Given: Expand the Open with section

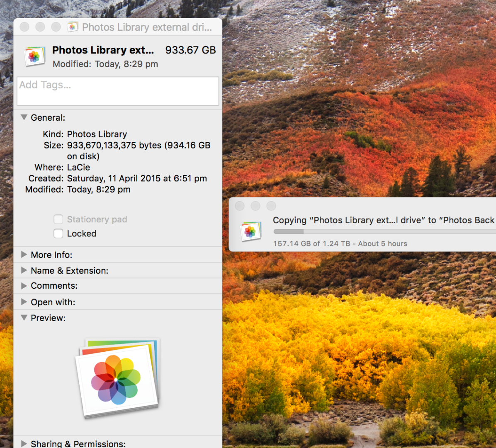Looking at the screenshot, I should 24,302.
